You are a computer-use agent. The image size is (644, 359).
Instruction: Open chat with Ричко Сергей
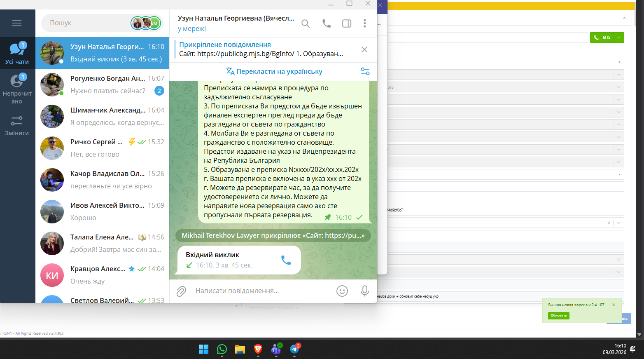[x=102, y=148]
